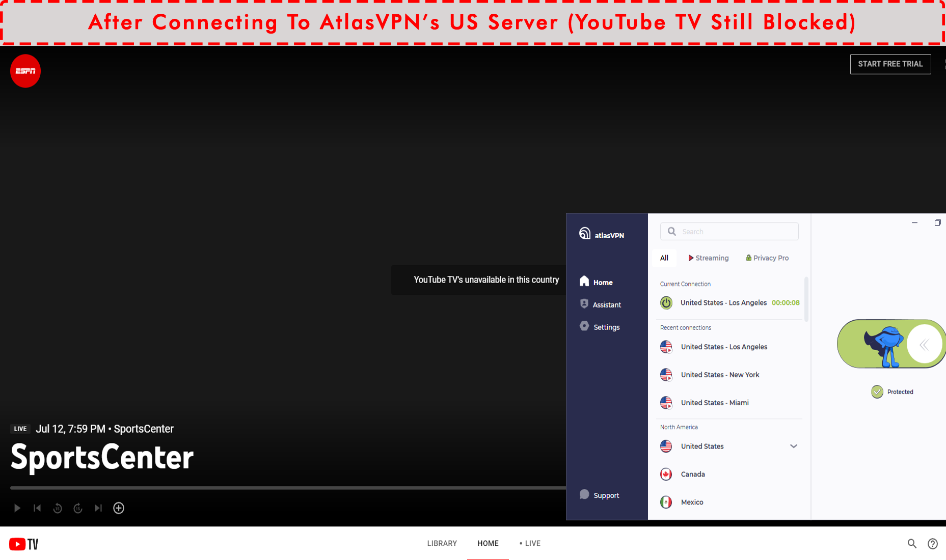Connect to United States - New York
946x560 pixels.
[720, 375]
